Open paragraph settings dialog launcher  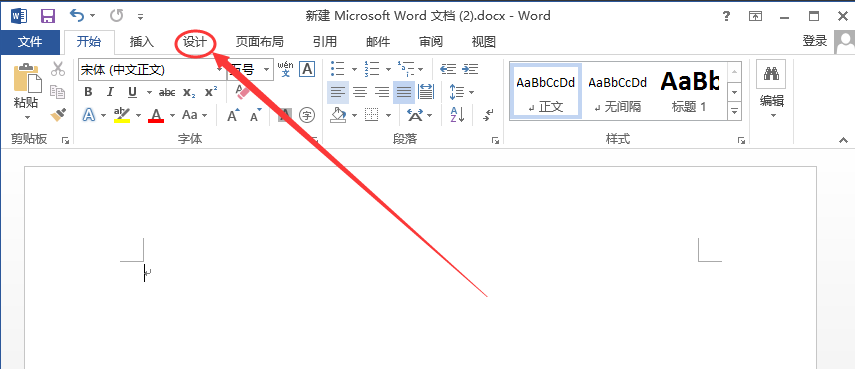pos(495,141)
